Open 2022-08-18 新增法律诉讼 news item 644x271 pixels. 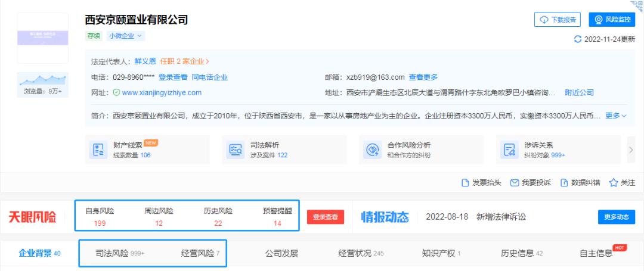[476, 217]
